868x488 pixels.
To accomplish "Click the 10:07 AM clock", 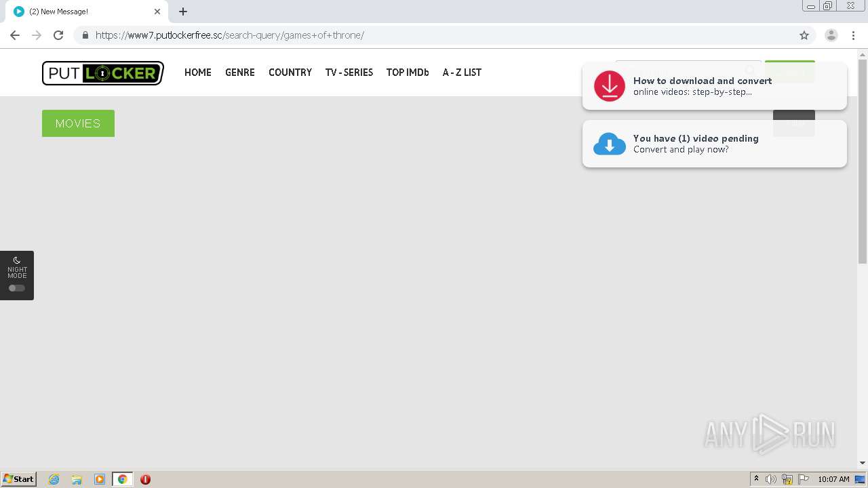I will click(x=833, y=479).
